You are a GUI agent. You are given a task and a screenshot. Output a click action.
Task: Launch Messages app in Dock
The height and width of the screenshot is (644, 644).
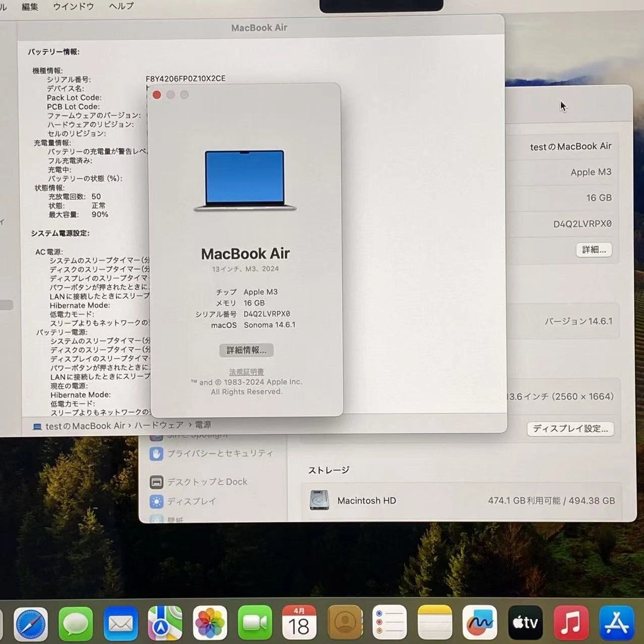(76, 624)
